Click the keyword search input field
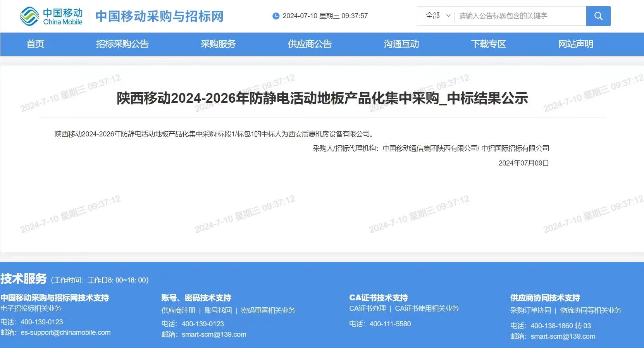 click(x=519, y=16)
